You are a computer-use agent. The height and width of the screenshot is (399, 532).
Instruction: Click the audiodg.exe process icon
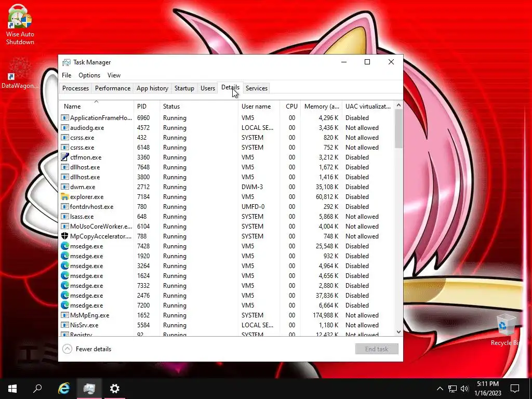(64, 128)
